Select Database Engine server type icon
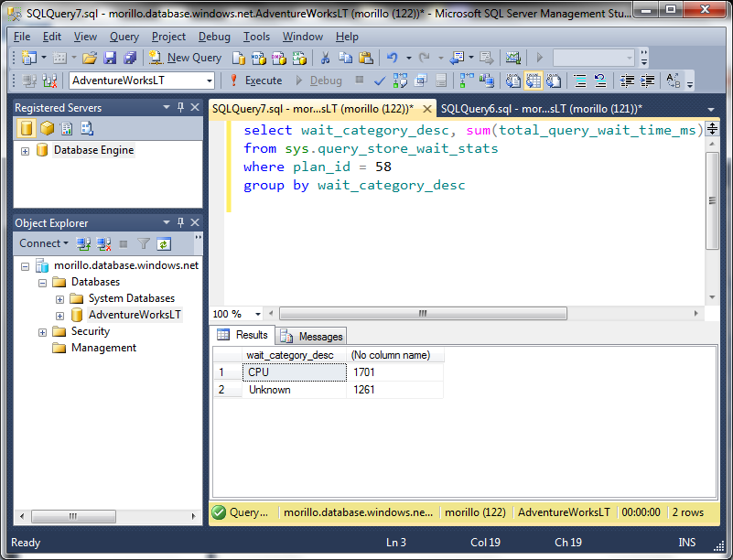The image size is (733, 560). tap(27, 128)
